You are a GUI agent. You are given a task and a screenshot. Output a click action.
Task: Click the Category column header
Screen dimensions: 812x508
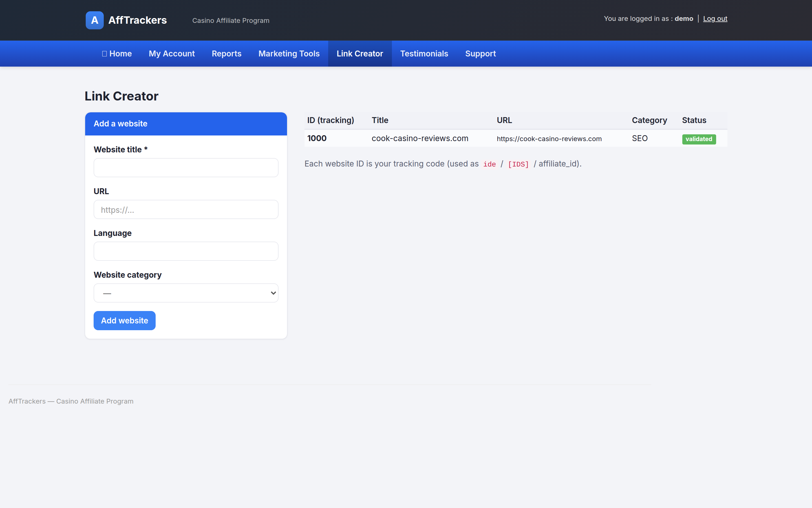coord(649,120)
